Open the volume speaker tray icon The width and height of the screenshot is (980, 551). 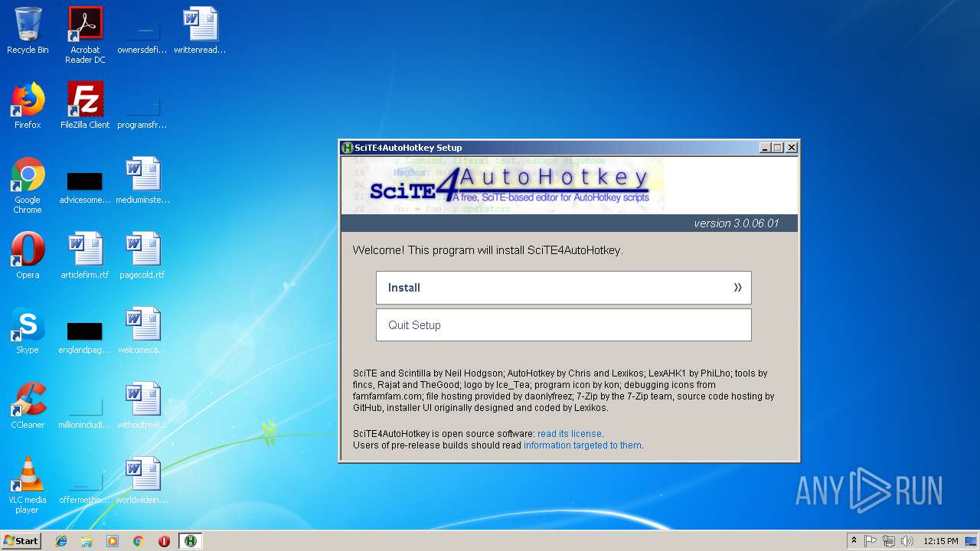pyautogui.click(x=907, y=541)
